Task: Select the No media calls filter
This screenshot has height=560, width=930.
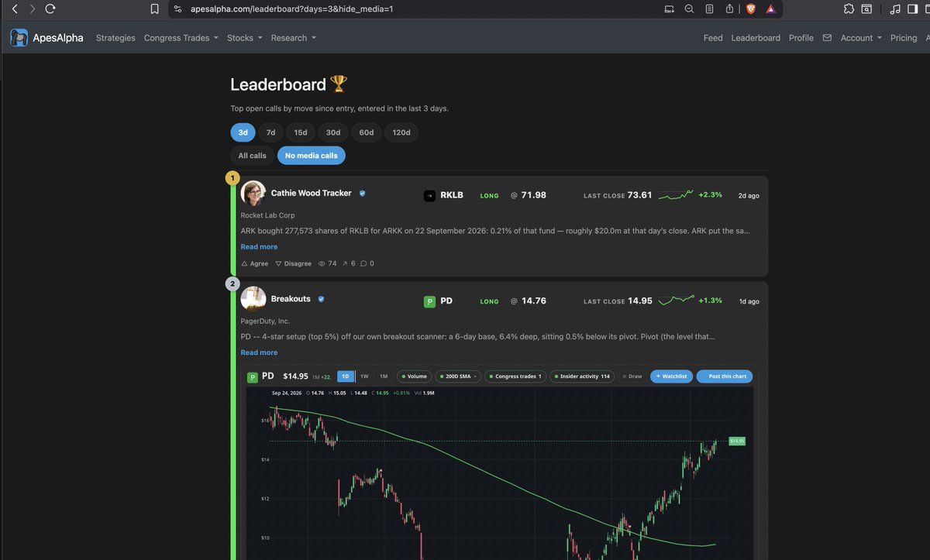Action: tap(312, 156)
